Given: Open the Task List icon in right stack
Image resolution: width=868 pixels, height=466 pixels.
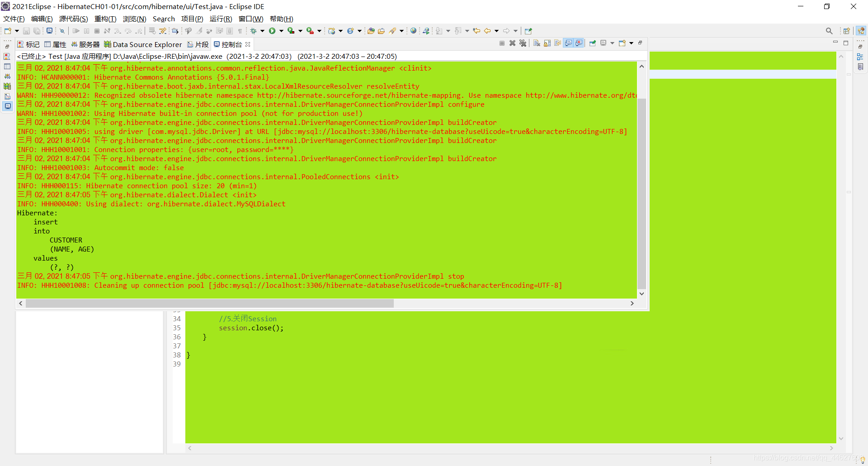Looking at the screenshot, I should click(x=860, y=67).
